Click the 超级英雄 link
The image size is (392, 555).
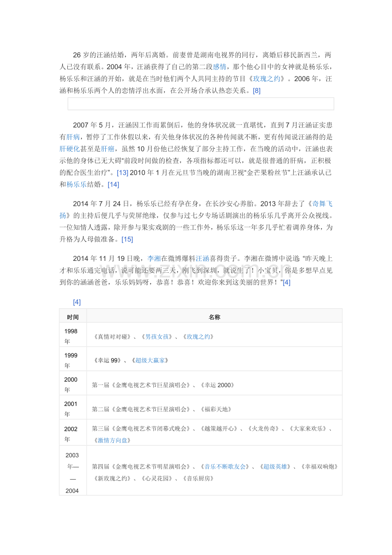coord(274,467)
